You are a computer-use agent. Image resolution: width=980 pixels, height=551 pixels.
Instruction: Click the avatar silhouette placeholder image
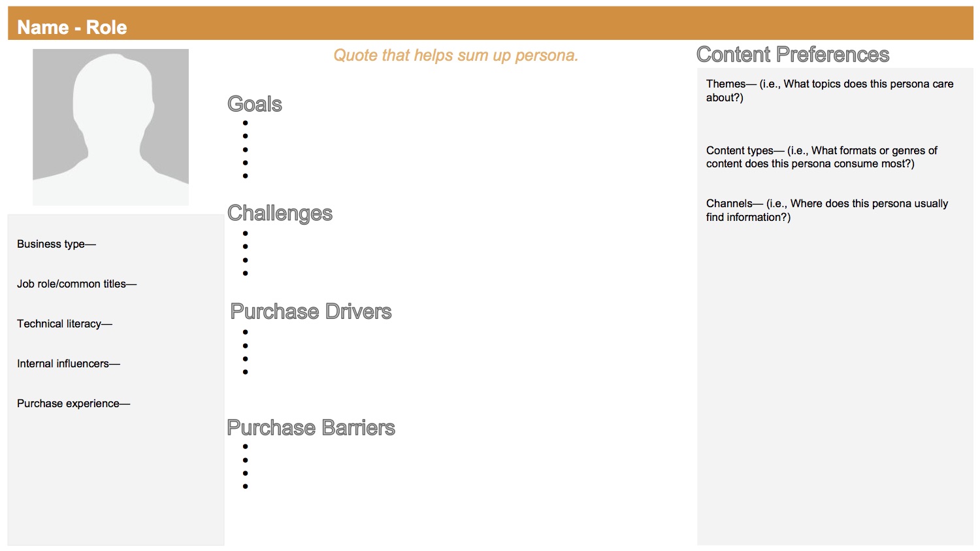[x=110, y=127]
